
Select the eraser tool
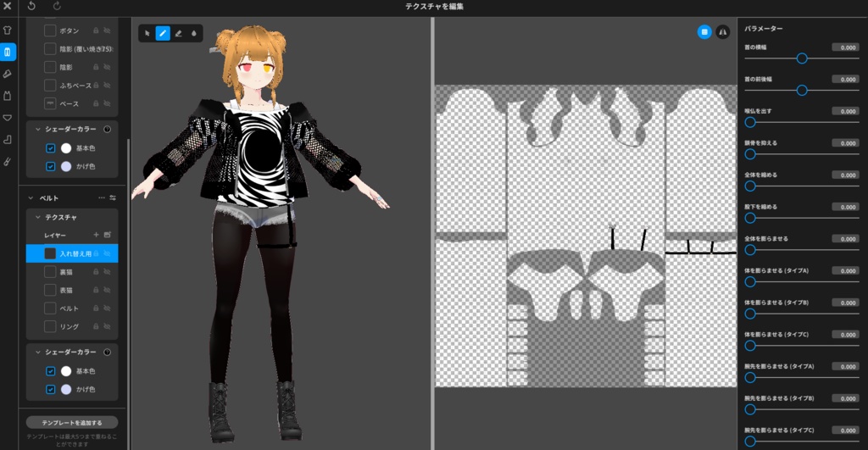click(x=178, y=33)
